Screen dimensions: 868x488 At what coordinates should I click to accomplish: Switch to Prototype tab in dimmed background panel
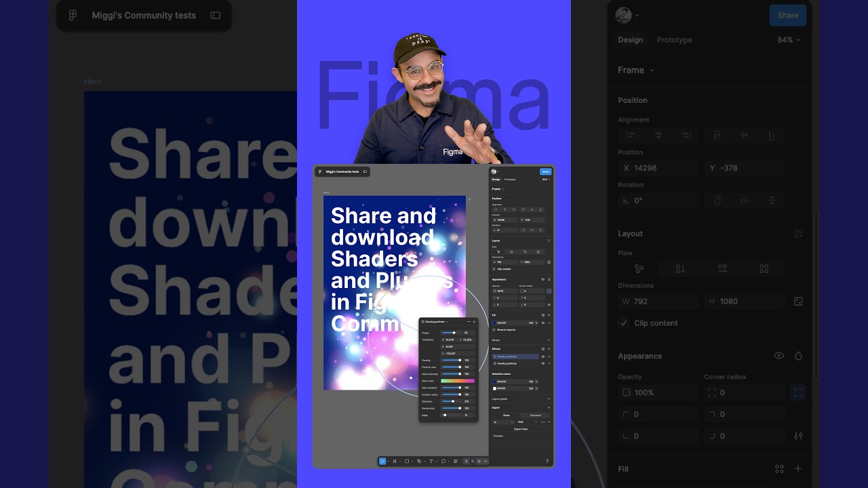coord(674,39)
